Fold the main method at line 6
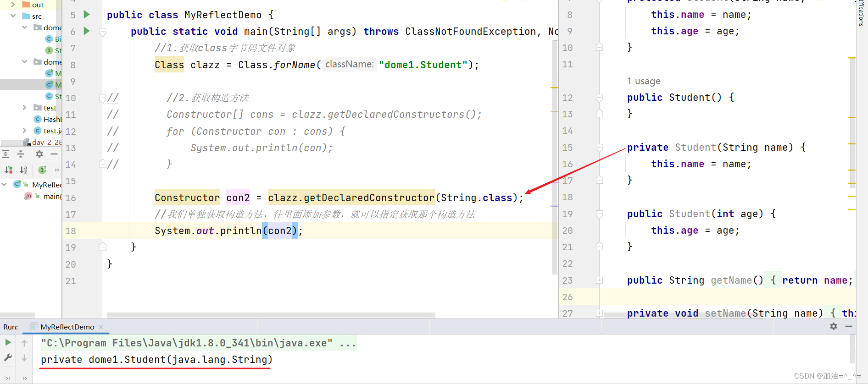 click(x=103, y=32)
